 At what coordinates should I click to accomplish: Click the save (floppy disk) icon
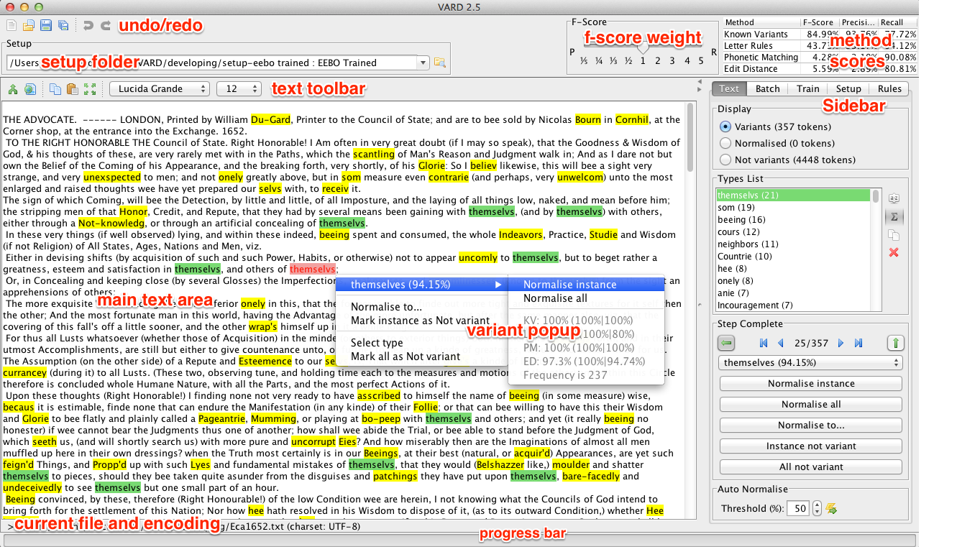point(45,26)
